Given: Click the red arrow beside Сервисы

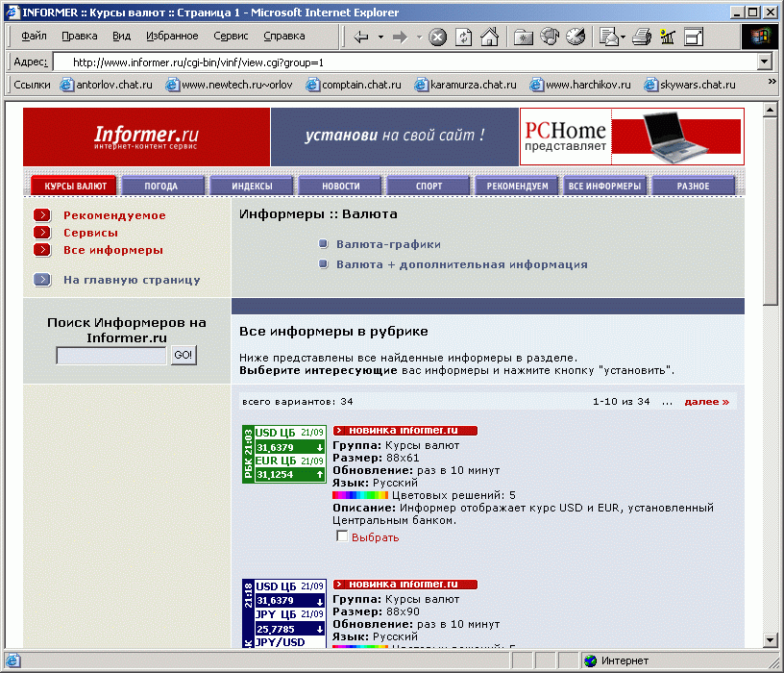Looking at the screenshot, I should [42, 232].
